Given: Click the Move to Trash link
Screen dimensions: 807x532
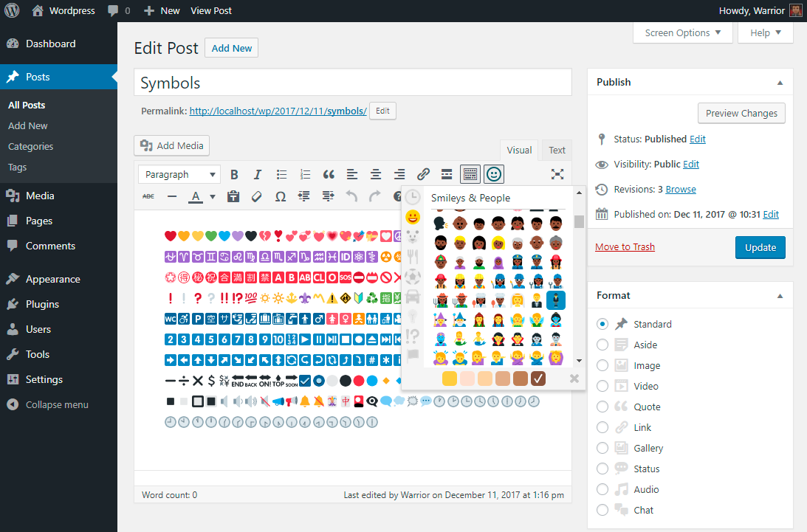Looking at the screenshot, I should 625,247.
